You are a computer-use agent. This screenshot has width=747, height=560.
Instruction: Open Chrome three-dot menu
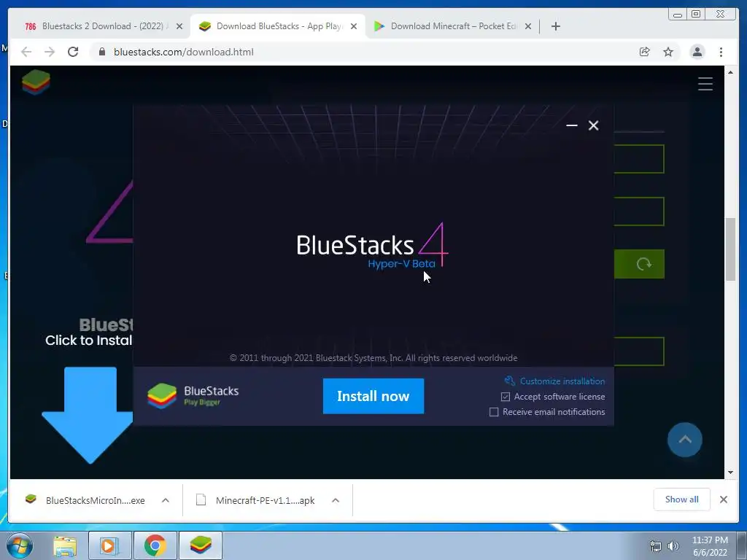(721, 52)
